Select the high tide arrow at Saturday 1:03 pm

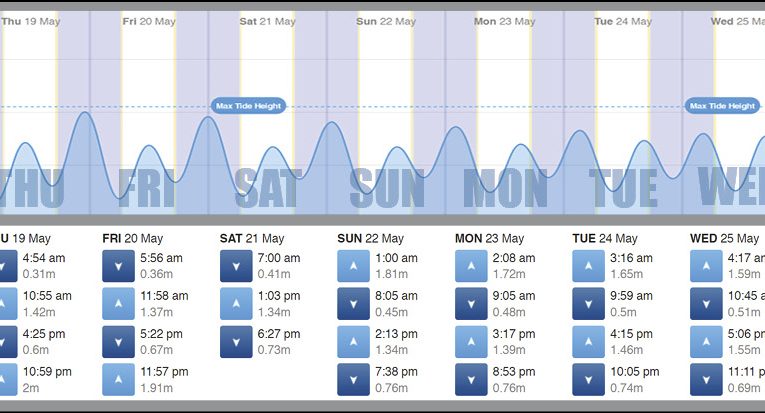point(235,303)
